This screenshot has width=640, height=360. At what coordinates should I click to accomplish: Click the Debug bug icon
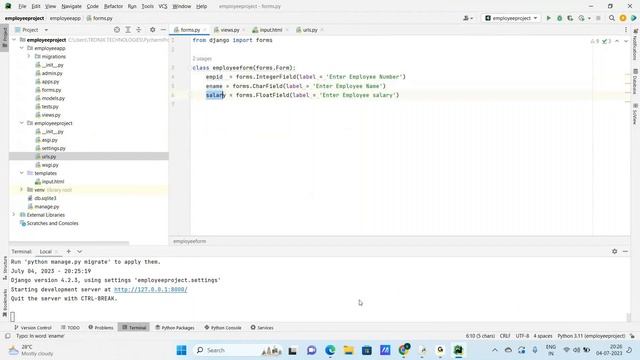[x=560, y=18]
